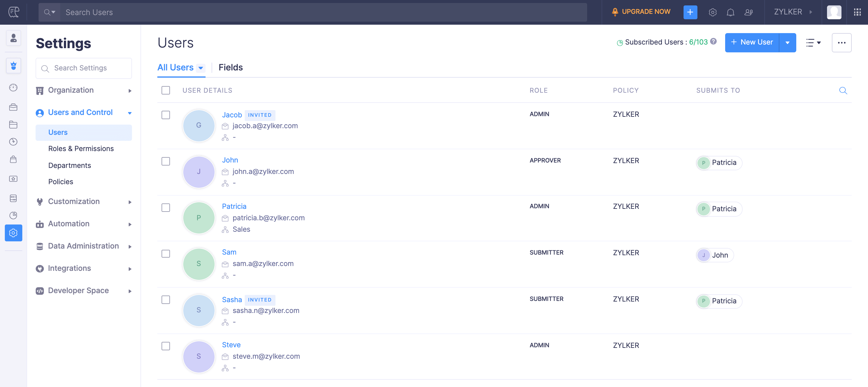Check the select-all users checkbox

click(165, 90)
